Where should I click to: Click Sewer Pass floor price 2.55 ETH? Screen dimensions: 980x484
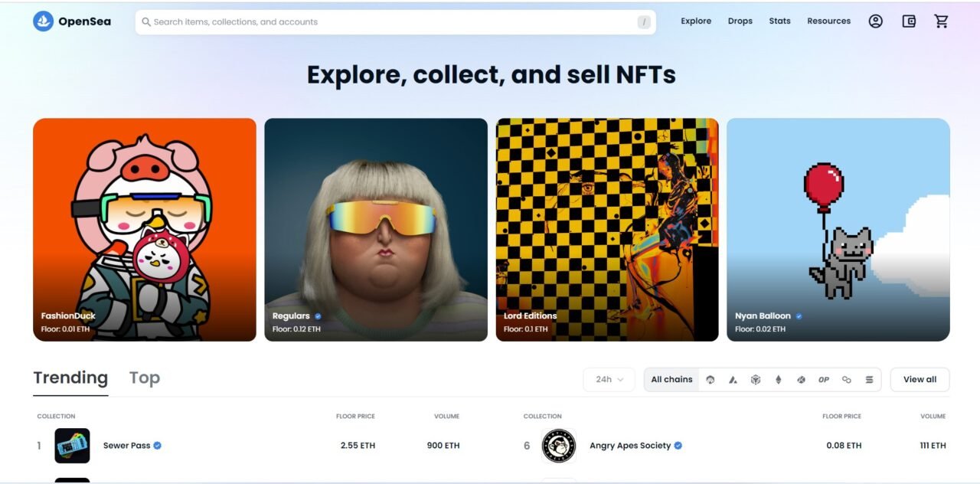click(x=358, y=446)
